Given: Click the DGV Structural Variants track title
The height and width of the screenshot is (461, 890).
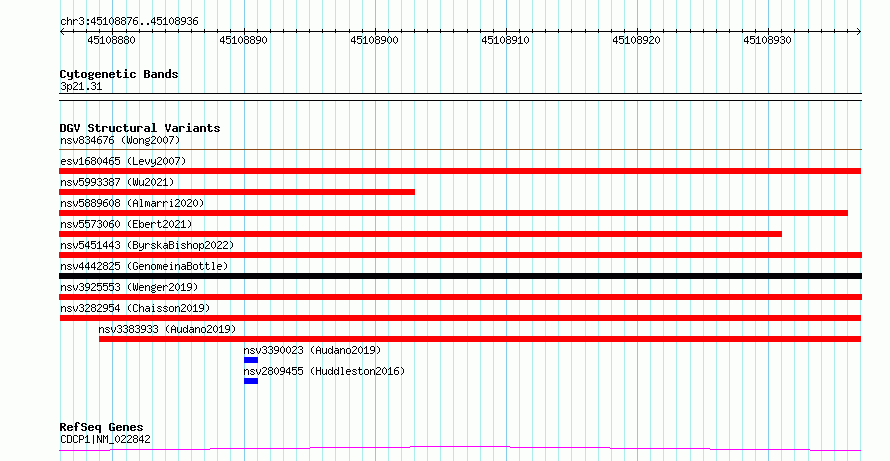Looking at the screenshot, I should 140,128.
